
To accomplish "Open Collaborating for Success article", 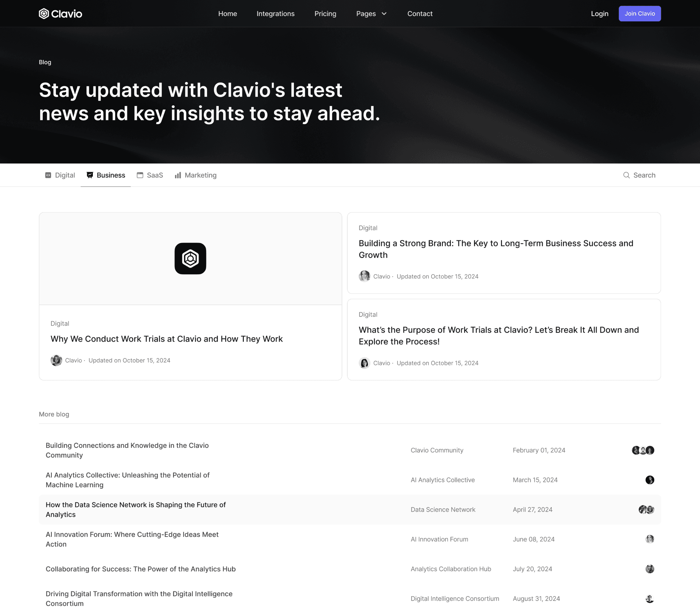I will pos(141,569).
